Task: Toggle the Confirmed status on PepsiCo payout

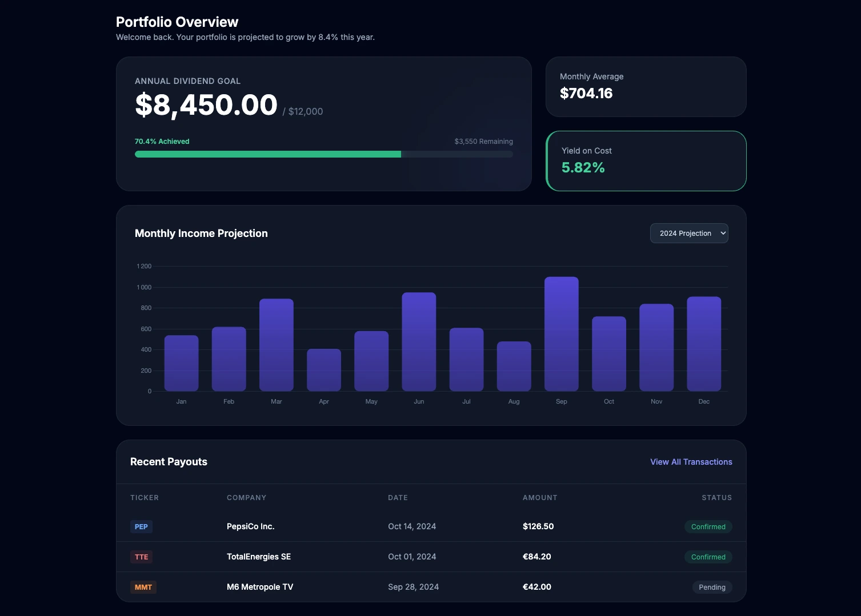Action: tap(708, 526)
